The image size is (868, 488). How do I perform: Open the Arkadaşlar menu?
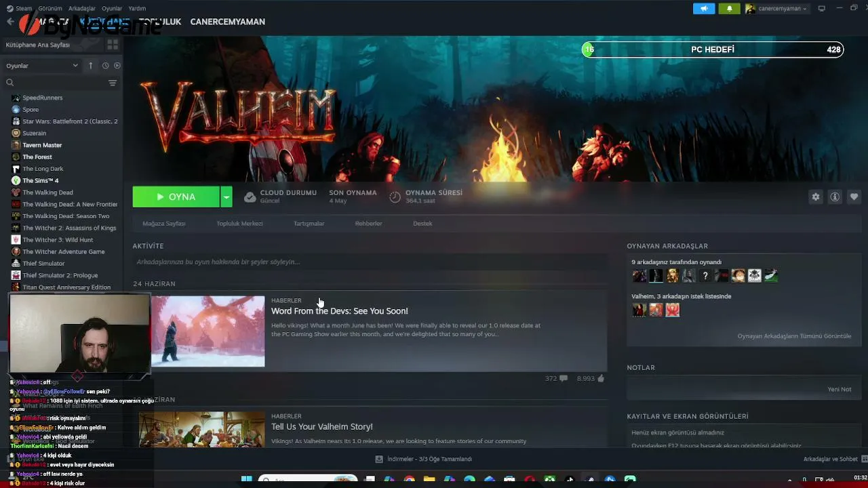[82, 9]
